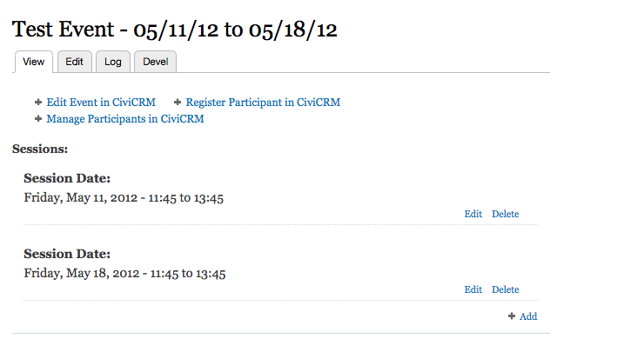Click the Test Event page title

(x=174, y=29)
